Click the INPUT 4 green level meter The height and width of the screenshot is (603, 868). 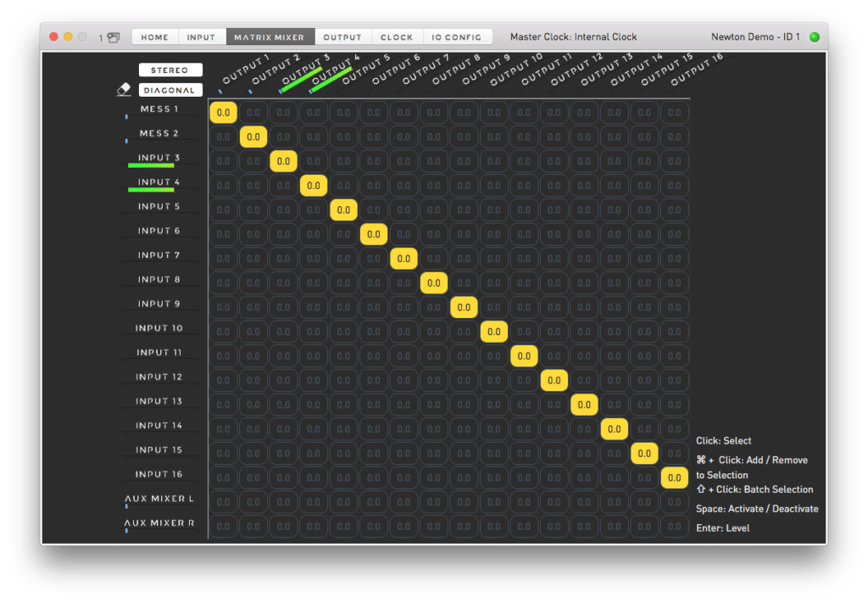(x=151, y=190)
